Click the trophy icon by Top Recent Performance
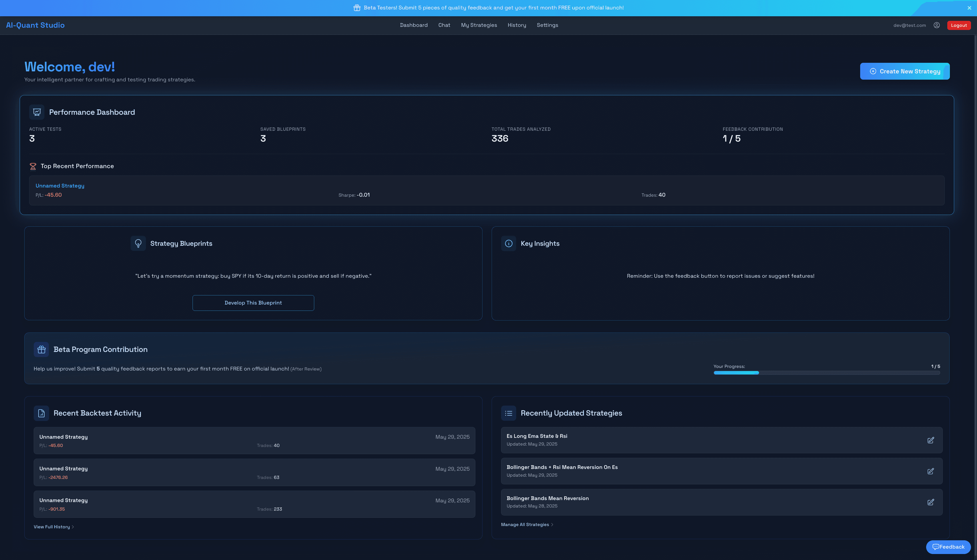 click(33, 166)
